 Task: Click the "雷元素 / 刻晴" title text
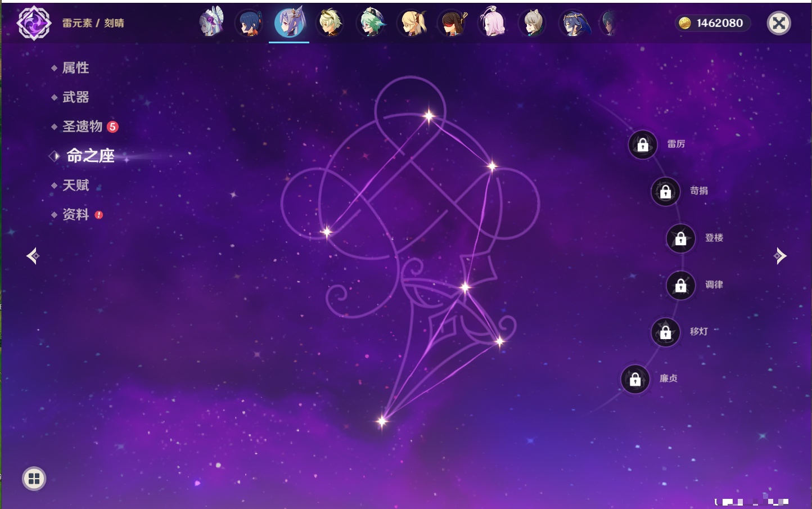pyautogui.click(x=93, y=23)
